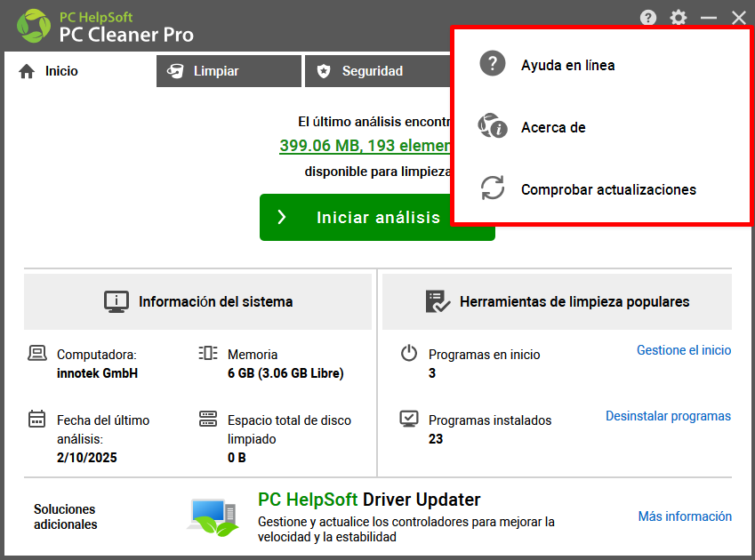Click the Herramientas de limpieza populares header
755x560 pixels.
coord(557,301)
